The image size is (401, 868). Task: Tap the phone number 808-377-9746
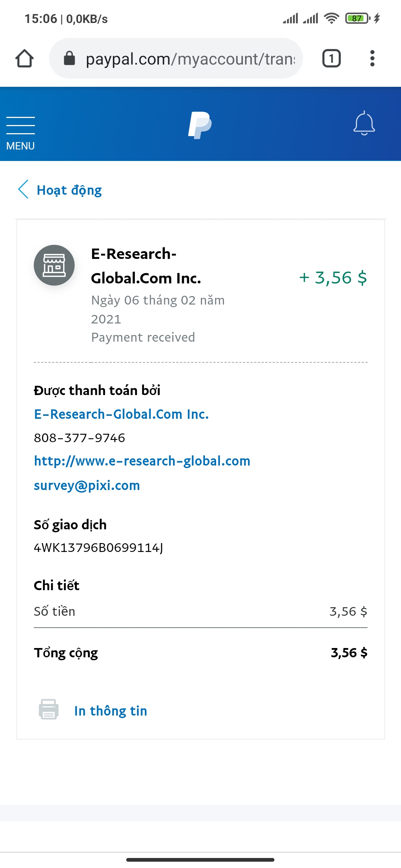point(79,438)
